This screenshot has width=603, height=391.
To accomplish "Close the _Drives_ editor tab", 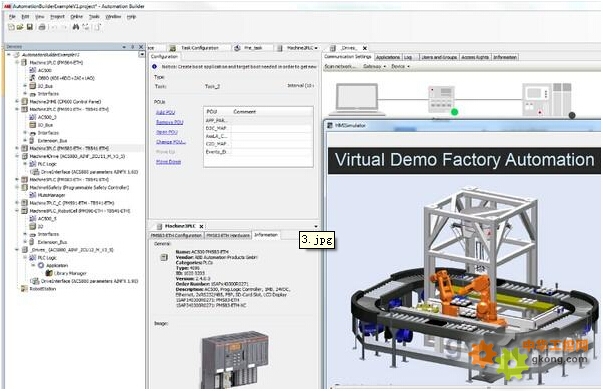I will (365, 48).
